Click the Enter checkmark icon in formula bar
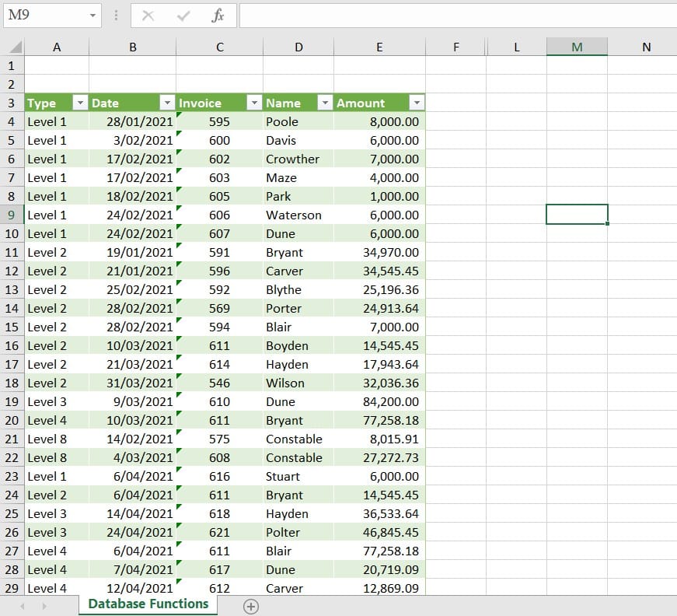 pyautogui.click(x=184, y=16)
